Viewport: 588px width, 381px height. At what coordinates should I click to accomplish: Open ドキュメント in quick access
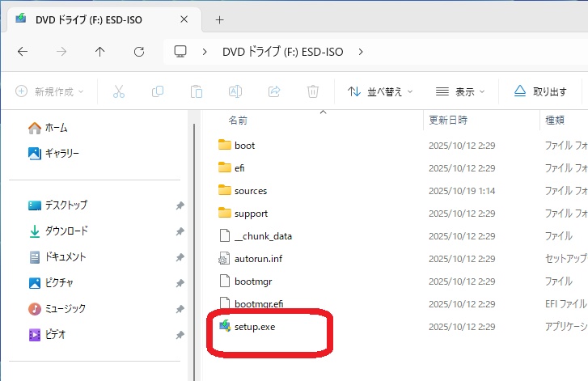pos(57,257)
